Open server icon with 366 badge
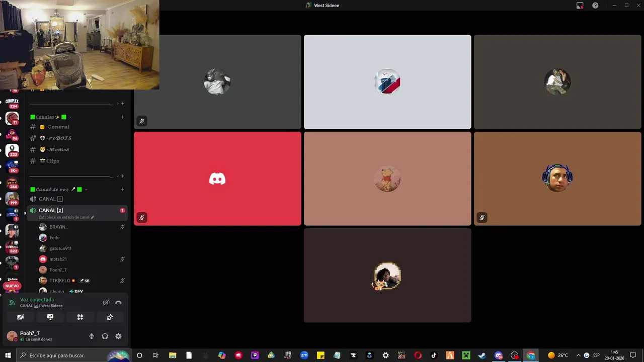644x362 pixels. click(12, 183)
